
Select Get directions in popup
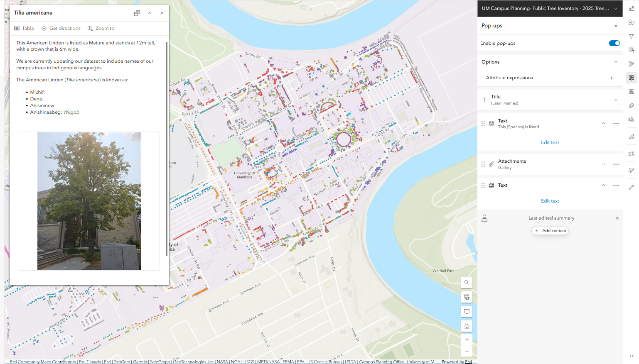pyautogui.click(x=61, y=28)
